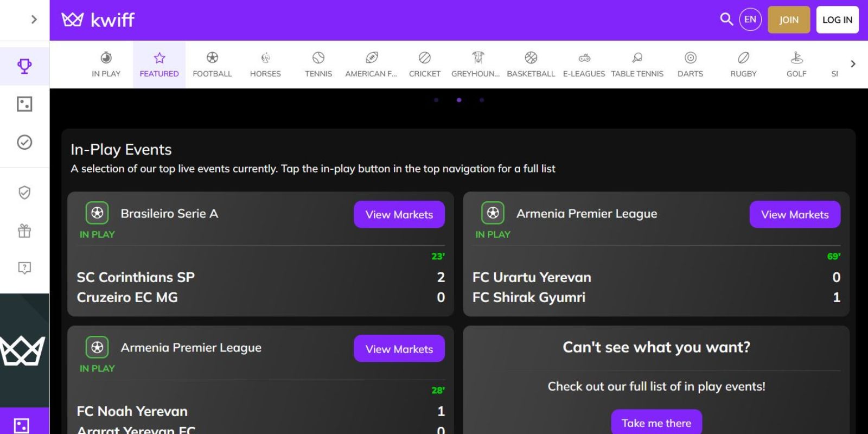868x434 pixels.
Task: Click the circled checkmark sidebar icon
Action: pos(24,142)
